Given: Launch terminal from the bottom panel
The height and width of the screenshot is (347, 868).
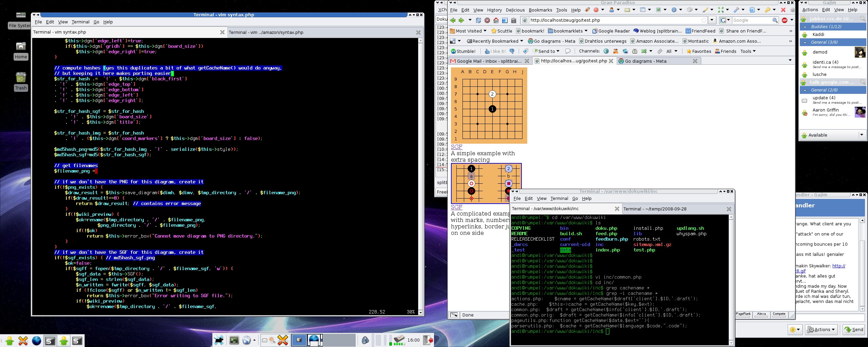Looking at the screenshot, I should pyautogui.click(x=234, y=340).
